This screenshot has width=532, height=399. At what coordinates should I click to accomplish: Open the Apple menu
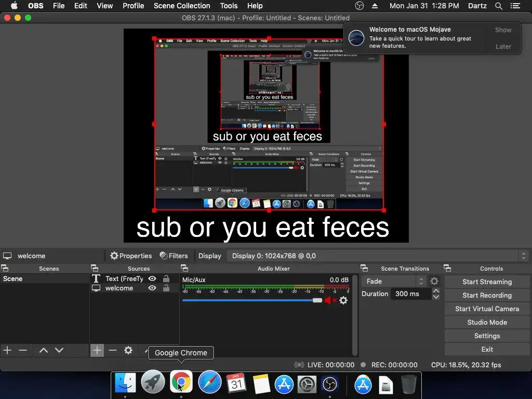14,6
